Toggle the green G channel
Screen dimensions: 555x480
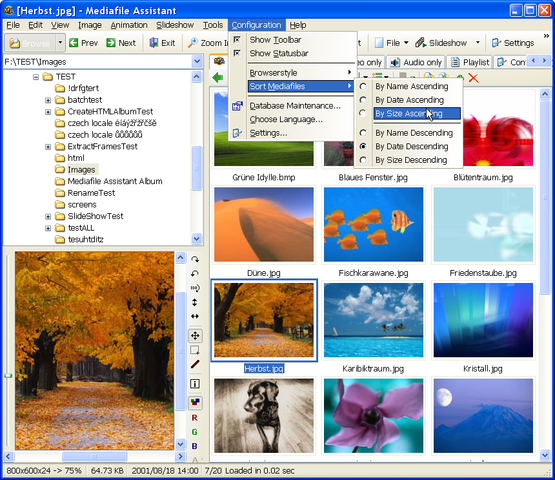click(x=195, y=432)
